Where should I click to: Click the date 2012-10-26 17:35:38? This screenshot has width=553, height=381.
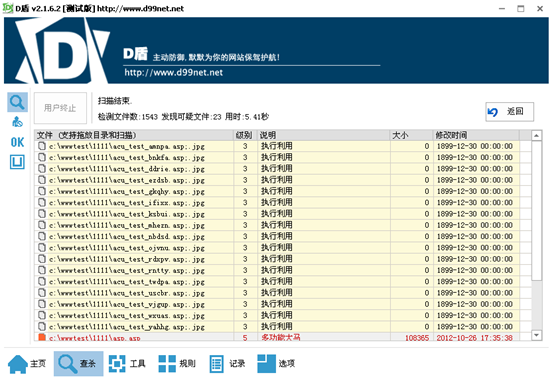475,338
